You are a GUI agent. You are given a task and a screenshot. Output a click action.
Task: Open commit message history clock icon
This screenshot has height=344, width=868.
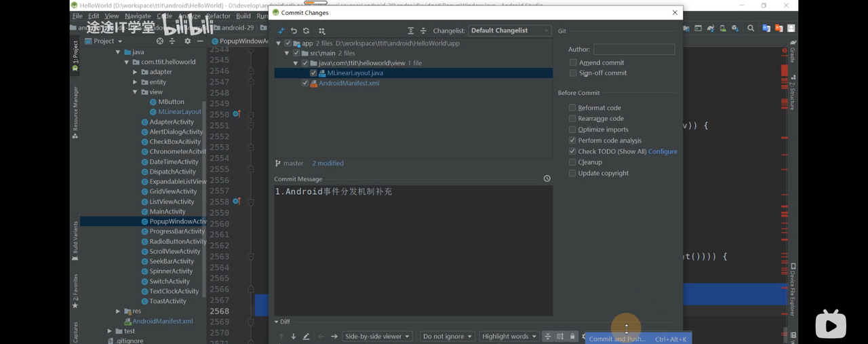pyautogui.click(x=547, y=179)
